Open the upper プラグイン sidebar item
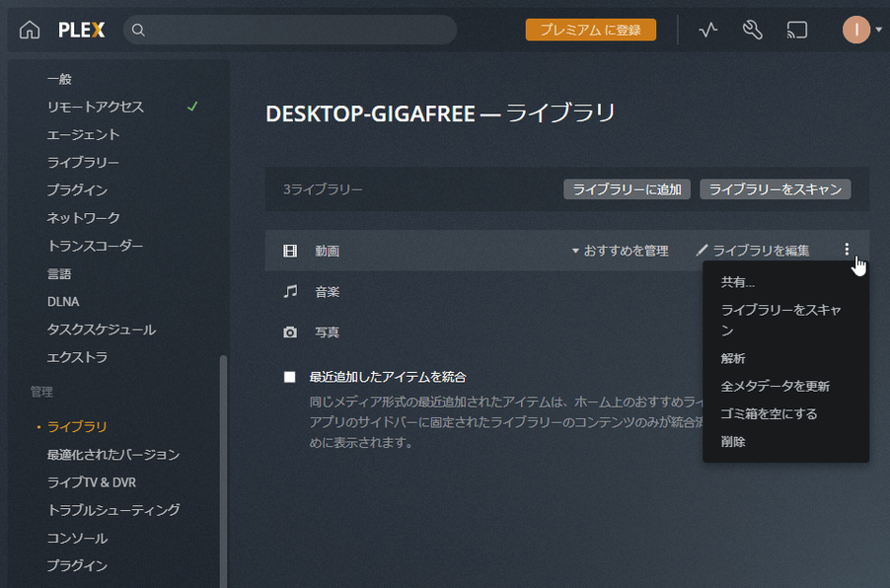The width and height of the screenshot is (890, 588). coord(77,190)
